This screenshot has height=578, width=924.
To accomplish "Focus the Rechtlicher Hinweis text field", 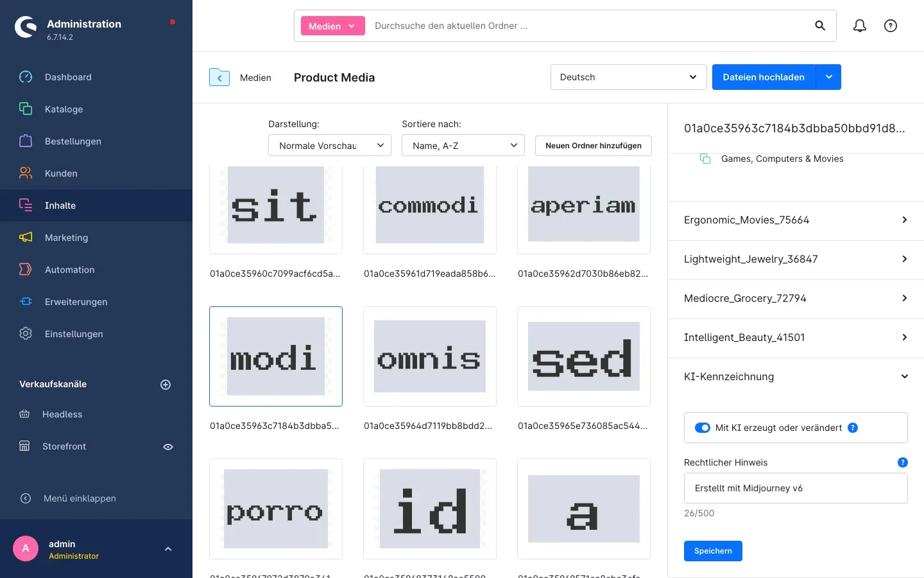I will (x=796, y=488).
